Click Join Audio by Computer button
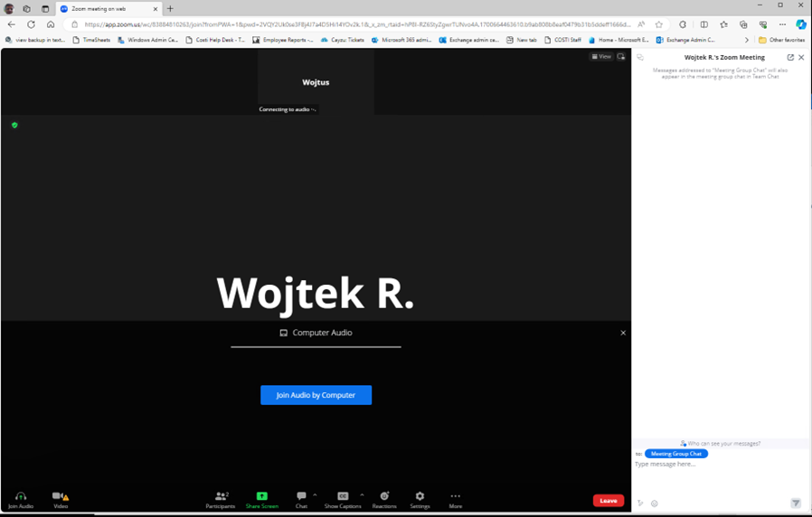 point(316,395)
